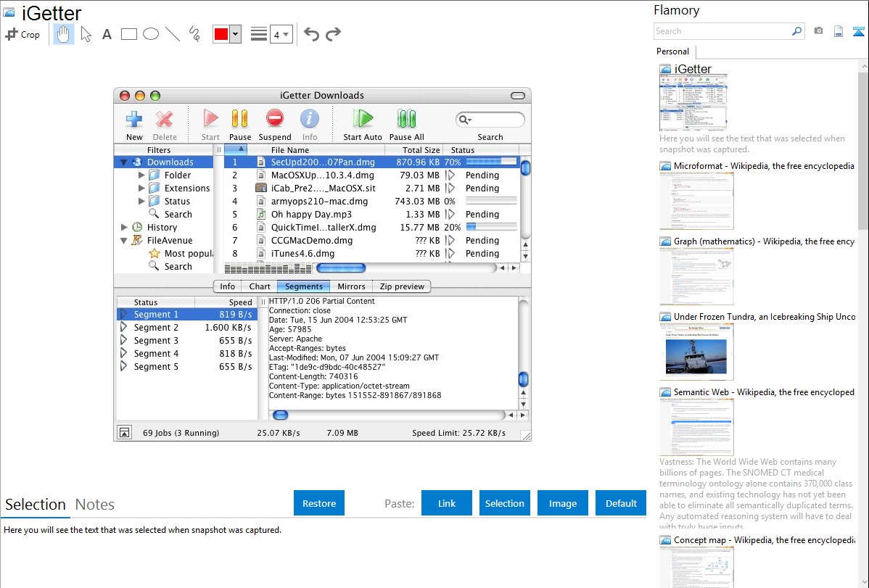Open the Concept map snapshot title
The height and width of the screenshot is (588, 869).
[764, 540]
